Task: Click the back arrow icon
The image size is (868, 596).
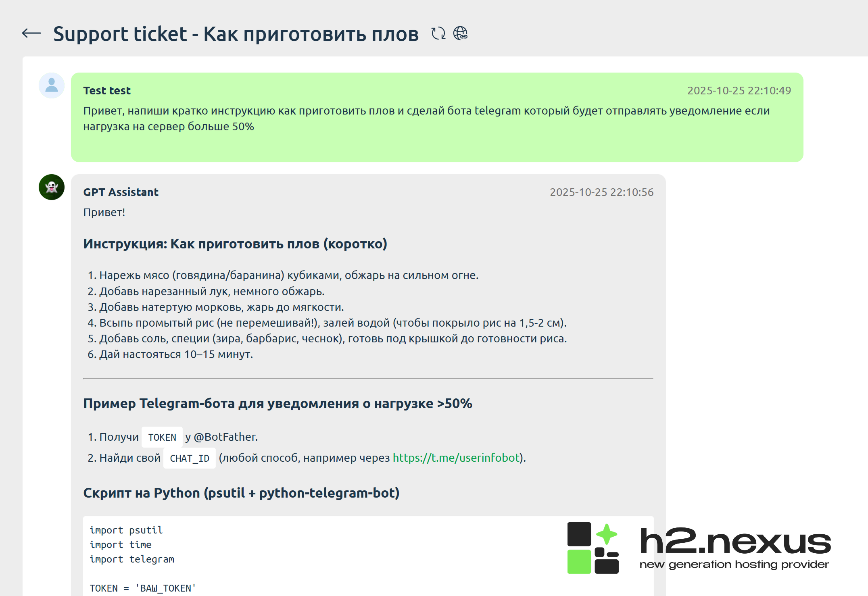Action: (31, 33)
